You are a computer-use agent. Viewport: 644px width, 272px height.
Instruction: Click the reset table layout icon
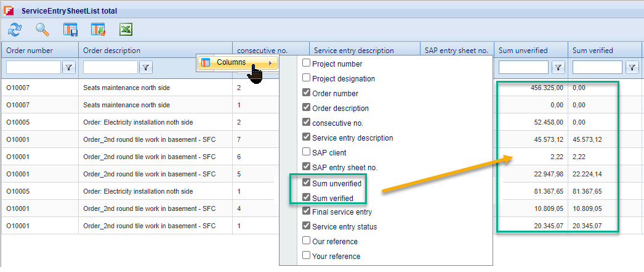click(x=98, y=29)
